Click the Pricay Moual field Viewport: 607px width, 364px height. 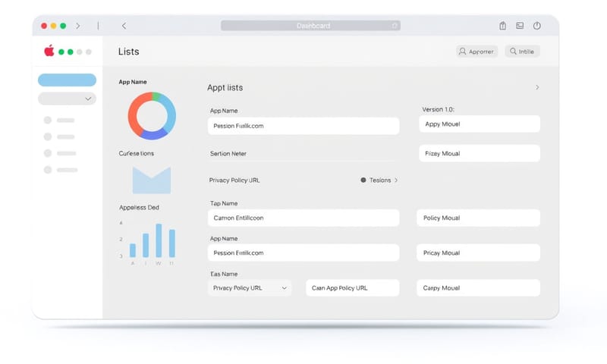[478, 253]
